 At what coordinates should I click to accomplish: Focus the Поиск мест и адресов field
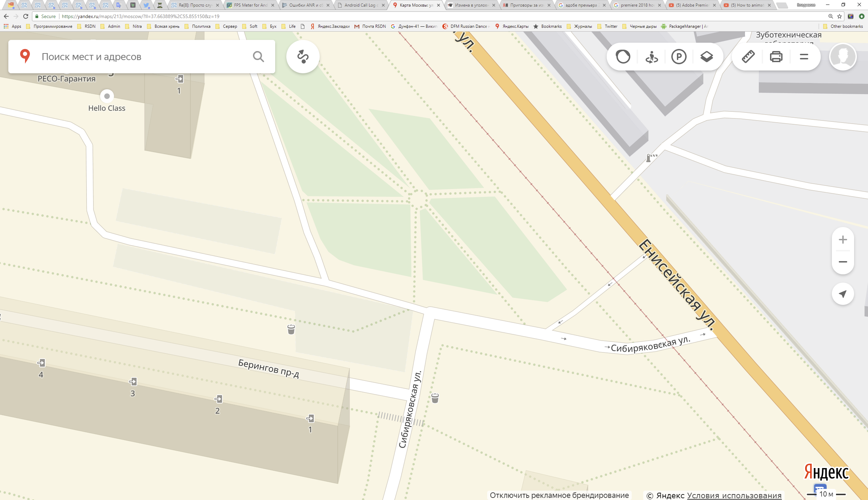(x=139, y=57)
